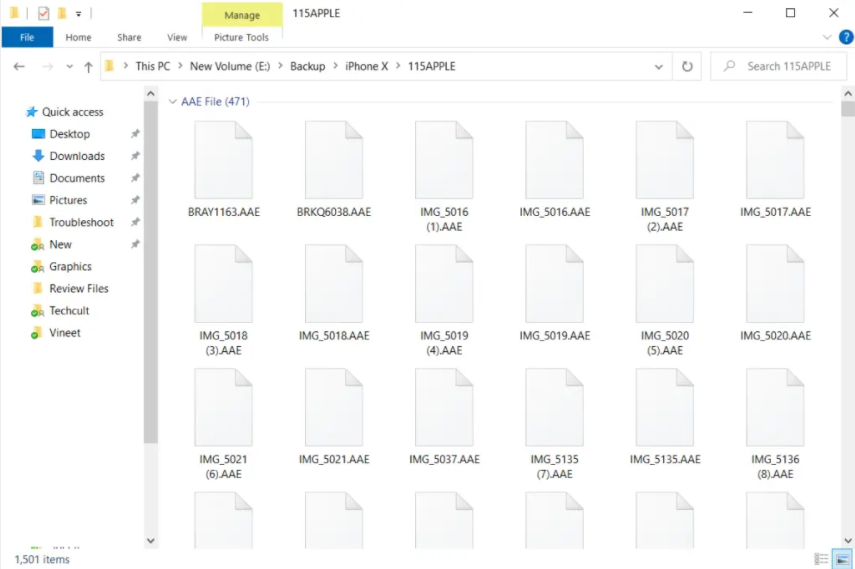Refresh the 115APPLE folder view
The width and height of the screenshot is (855, 569).
pyautogui.click(x=687, y=67)
